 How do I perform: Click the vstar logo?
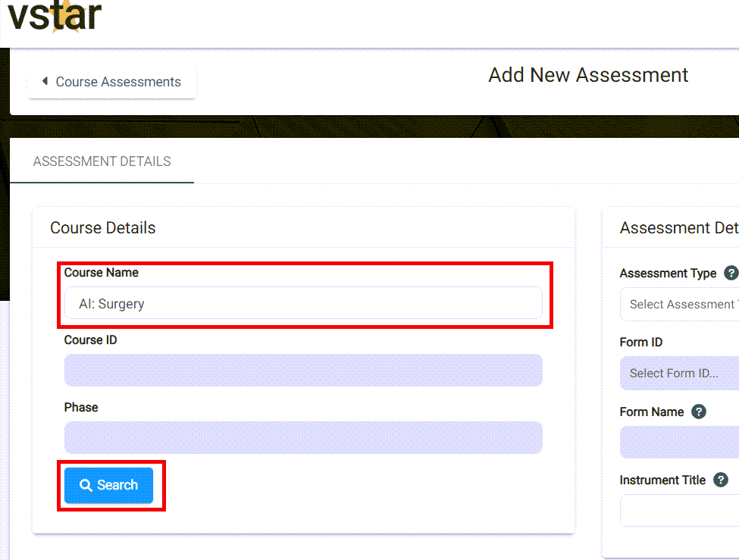pyautogui.click(x=55, y=17)
